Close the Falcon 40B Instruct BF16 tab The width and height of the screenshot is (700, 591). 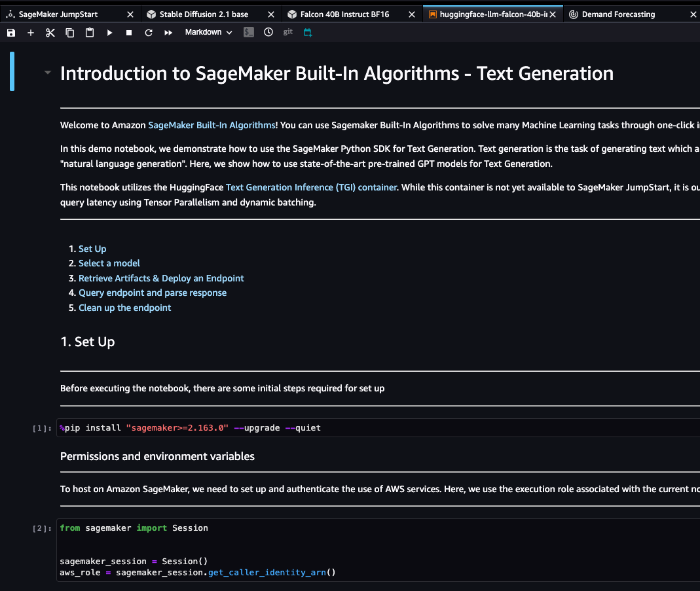click(412, 14)
